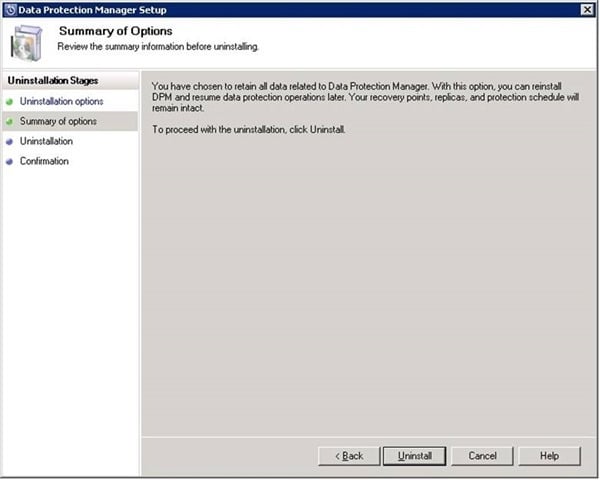600x480 pixels.
Task: Click the 'To proceed with the uninstallation' text
Action: pos(248,130)
